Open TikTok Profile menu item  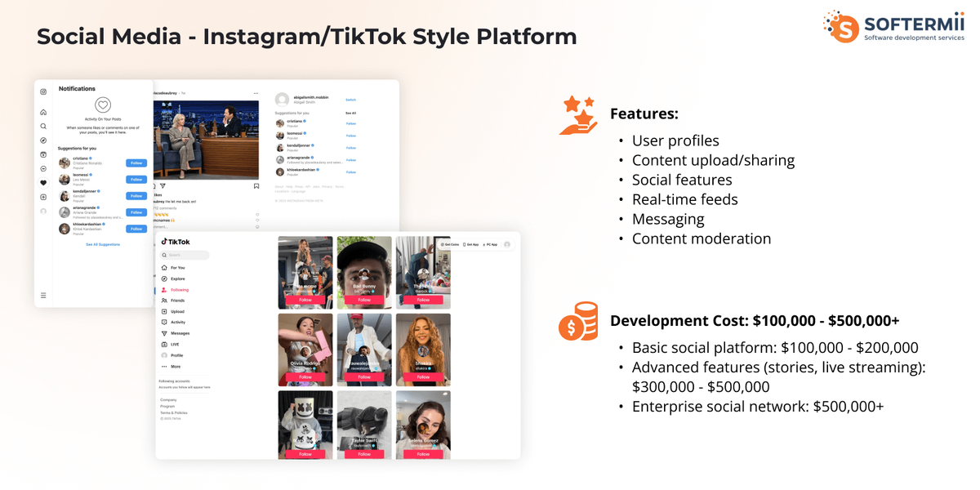point(172,355)
